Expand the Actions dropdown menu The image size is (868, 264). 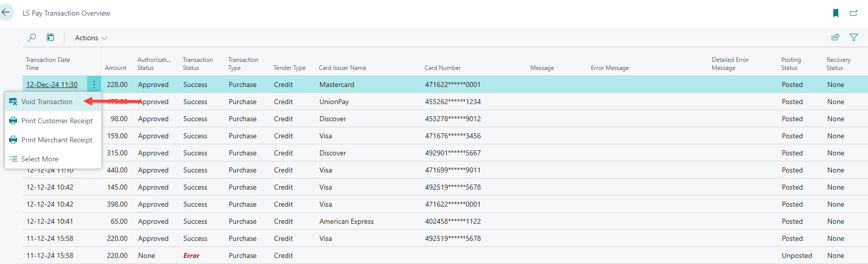point(91,38)
